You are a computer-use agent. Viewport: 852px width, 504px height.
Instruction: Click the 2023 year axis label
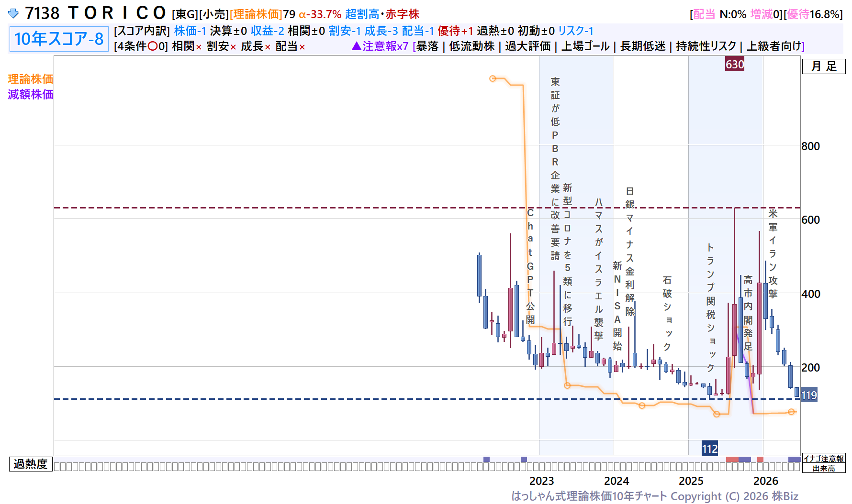point(542,481)
